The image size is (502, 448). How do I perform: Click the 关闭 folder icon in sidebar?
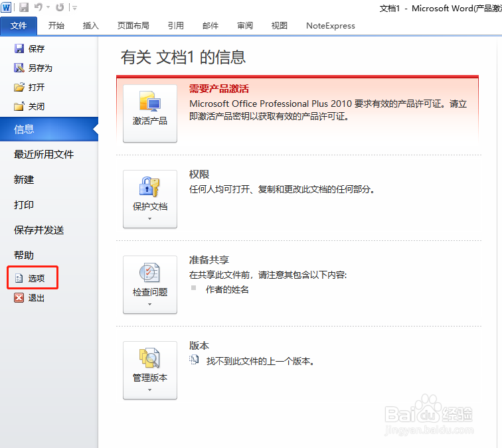19,106
